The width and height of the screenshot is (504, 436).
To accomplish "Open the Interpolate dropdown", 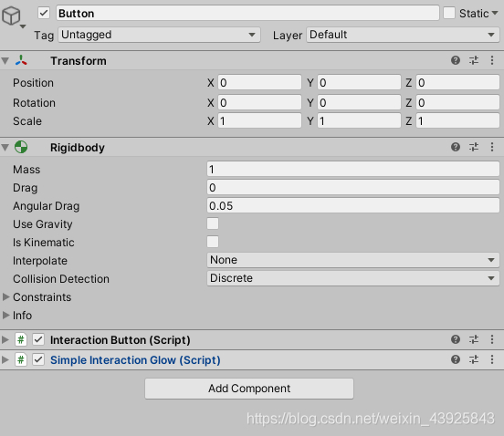I will pos(353,260).
